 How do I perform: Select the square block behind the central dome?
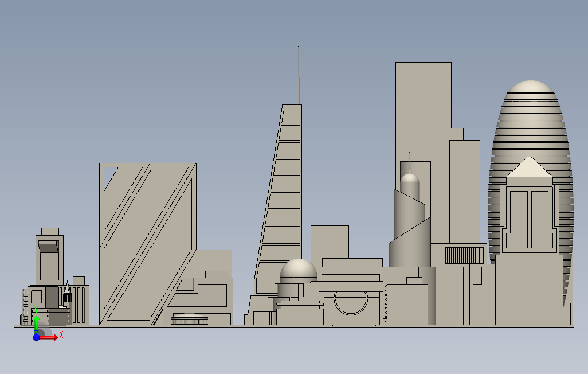pyautogui.click(x=330, y=242)
